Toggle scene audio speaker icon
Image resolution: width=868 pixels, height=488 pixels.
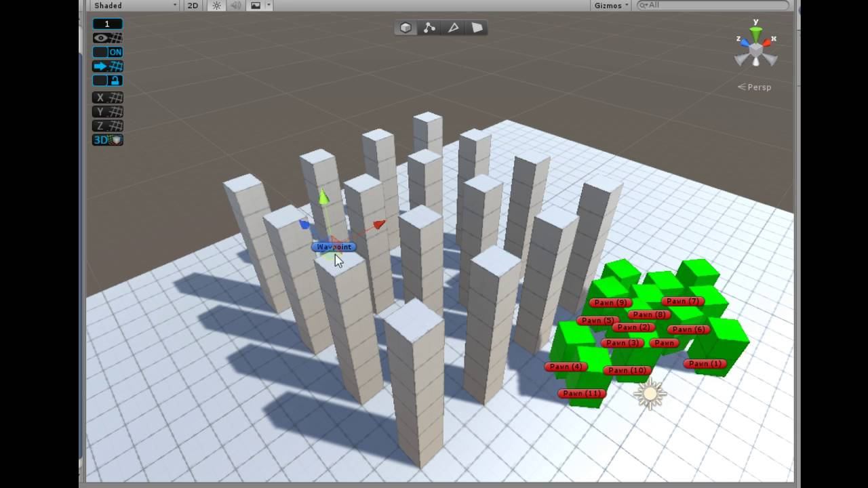[x=236, y=5]
